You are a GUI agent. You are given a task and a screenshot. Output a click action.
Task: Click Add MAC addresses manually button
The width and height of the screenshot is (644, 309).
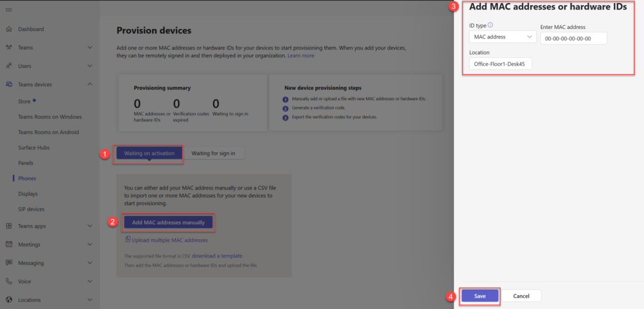tap(169, 222)
